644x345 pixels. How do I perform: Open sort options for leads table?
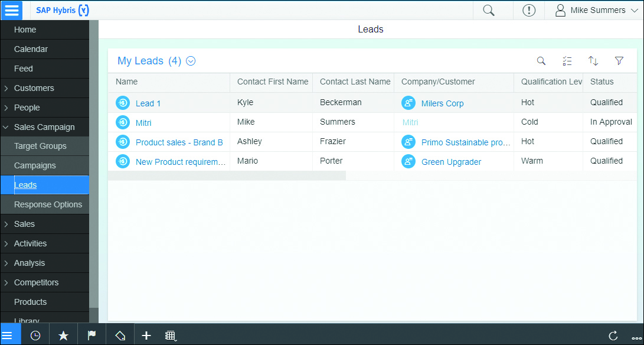tap(593, 61)
